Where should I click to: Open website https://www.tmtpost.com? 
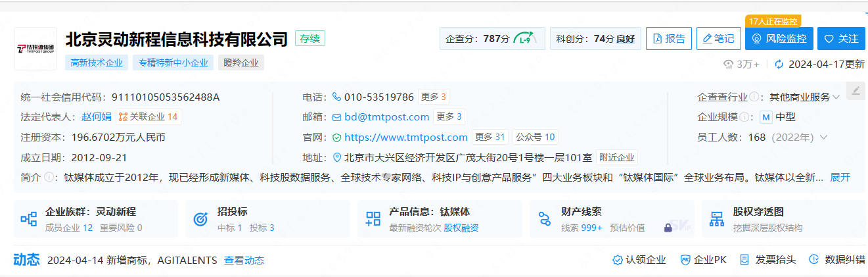[406, 137]
